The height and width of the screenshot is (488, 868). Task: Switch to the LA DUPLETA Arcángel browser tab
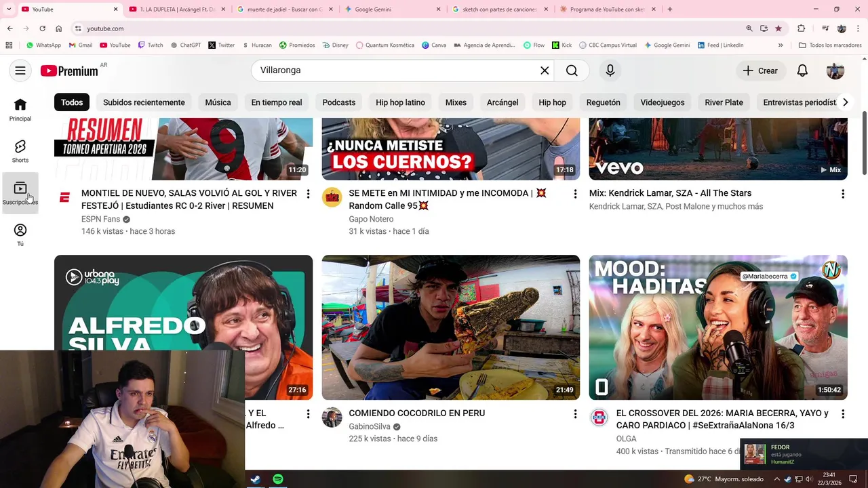click(176, 9)
